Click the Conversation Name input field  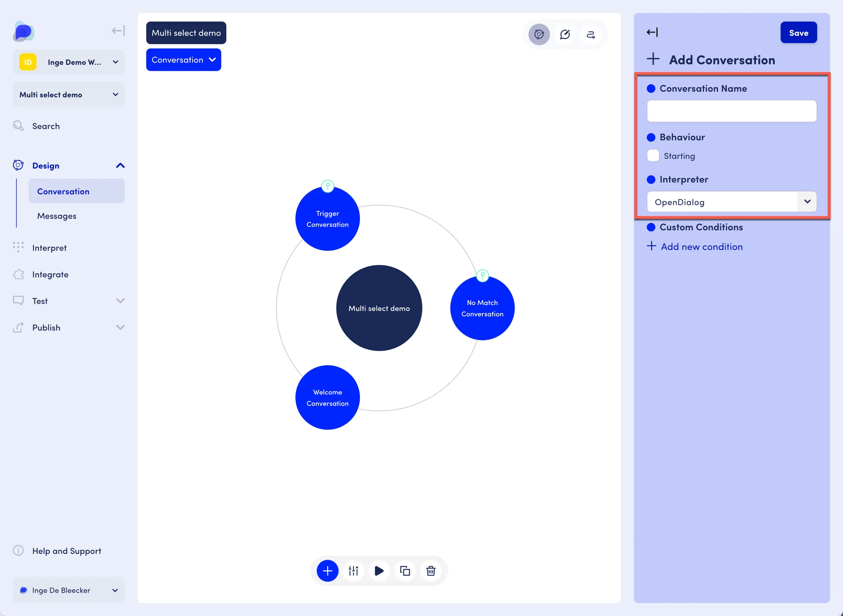coord(732,111)
